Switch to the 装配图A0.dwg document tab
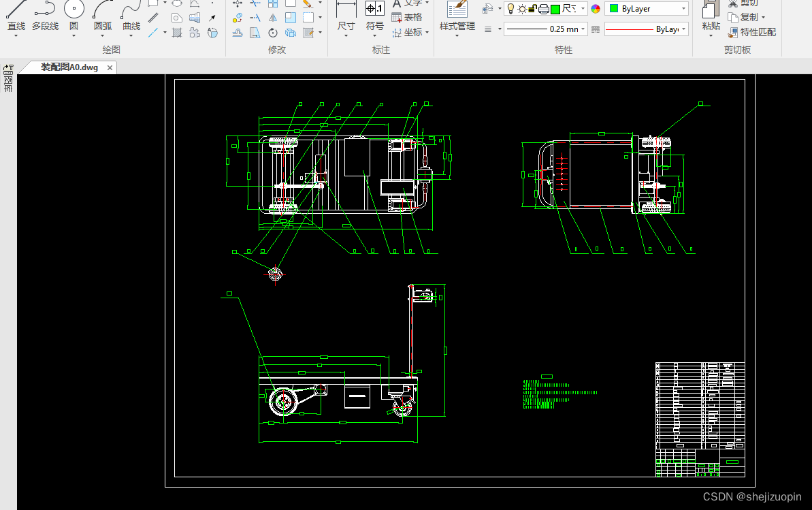Viewport: 812px width, 510px height. 69,67
